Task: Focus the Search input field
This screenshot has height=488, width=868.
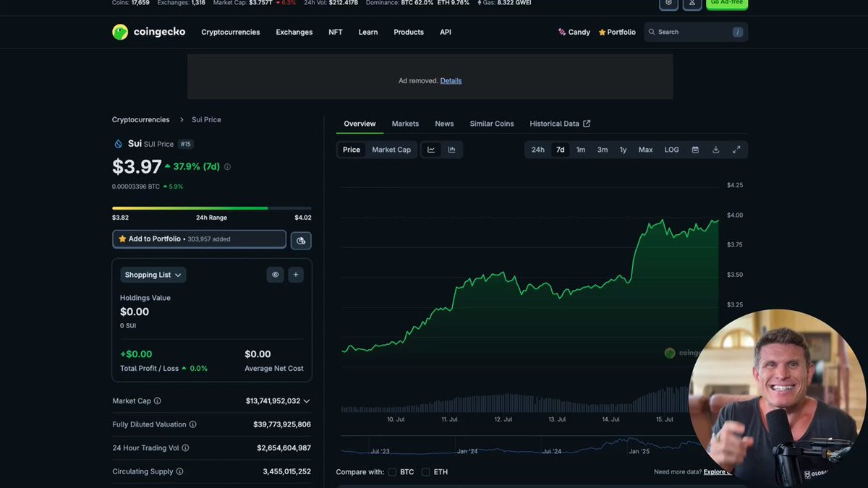Action: 696,32
